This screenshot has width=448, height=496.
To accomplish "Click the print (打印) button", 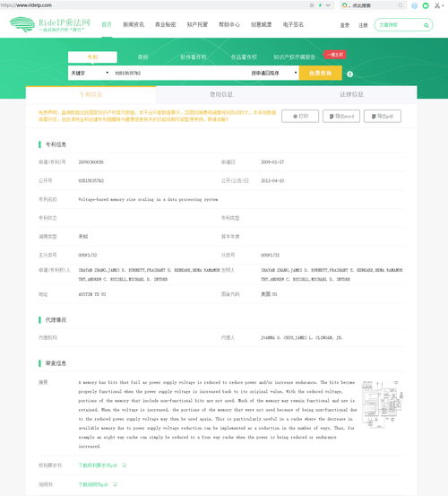I will coord(300,116).
